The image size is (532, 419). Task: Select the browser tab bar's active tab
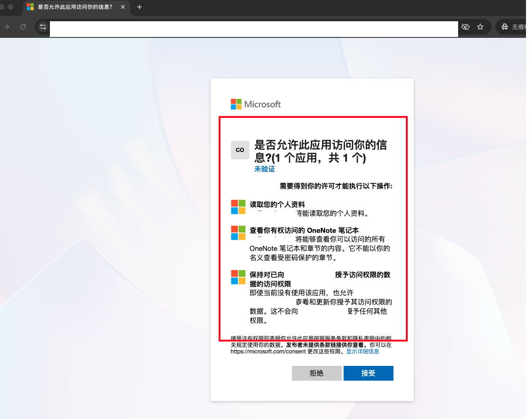(74, 7)
